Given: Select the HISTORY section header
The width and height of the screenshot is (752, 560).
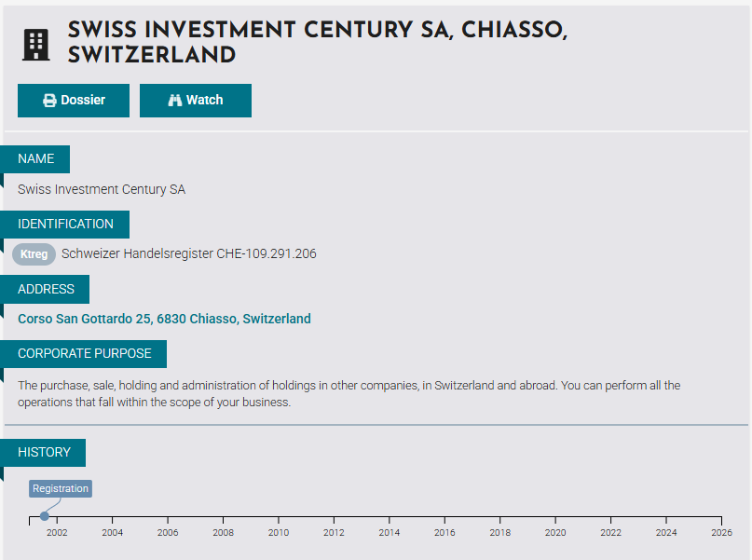Looking at the screenshot, I should (x=44, y=453).
